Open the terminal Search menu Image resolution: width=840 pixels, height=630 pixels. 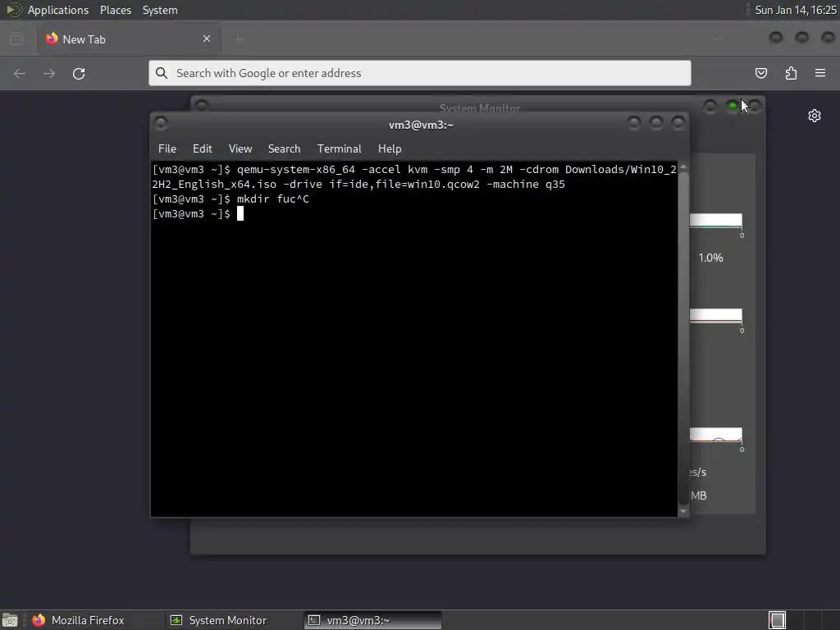pyautogui.click(x=284, y=148)
